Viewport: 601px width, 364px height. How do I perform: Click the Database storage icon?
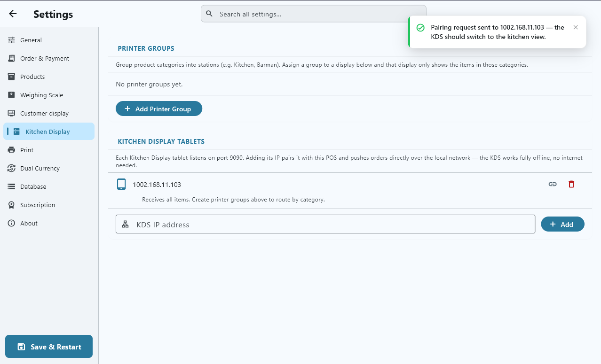(x=12, y=186)
